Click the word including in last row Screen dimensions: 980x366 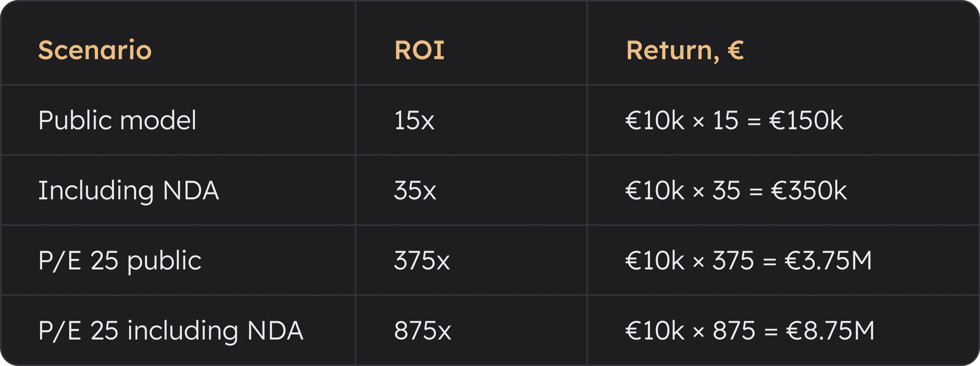click(183, 330)
